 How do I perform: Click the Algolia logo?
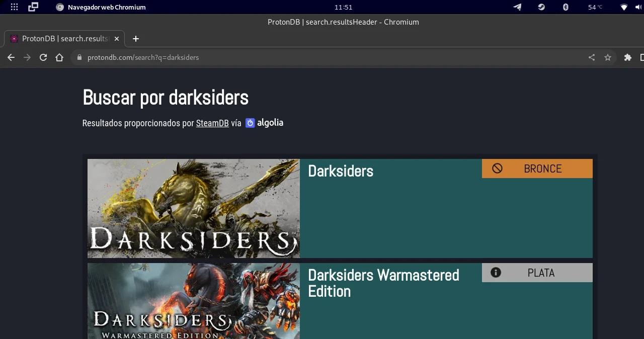[x=264, y=123]
